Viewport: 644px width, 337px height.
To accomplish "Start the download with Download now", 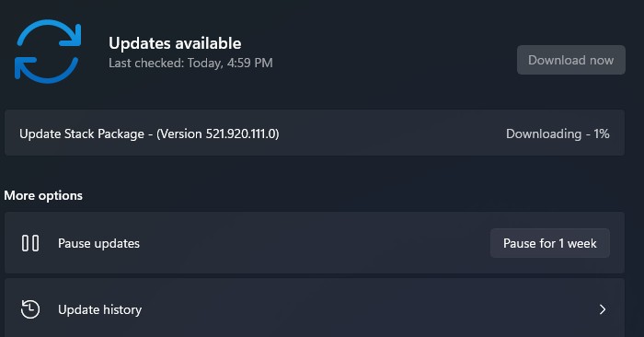I will pos(571,60).
